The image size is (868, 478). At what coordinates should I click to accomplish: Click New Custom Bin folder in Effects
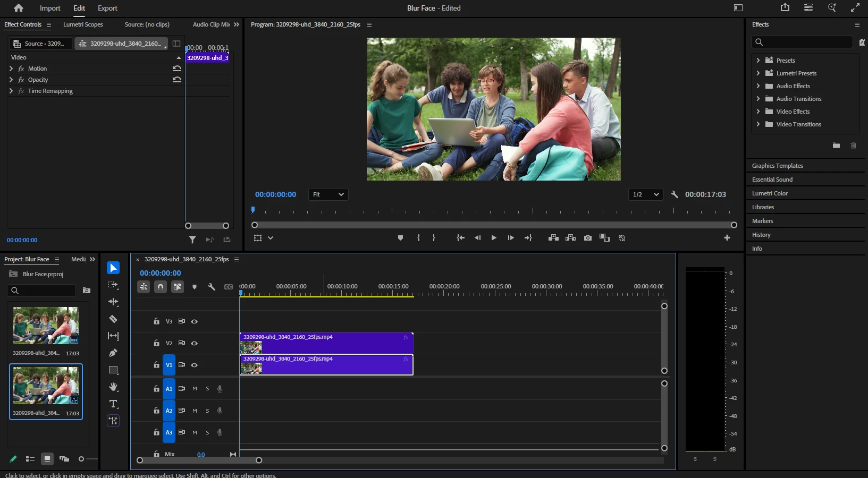point(836,145)
